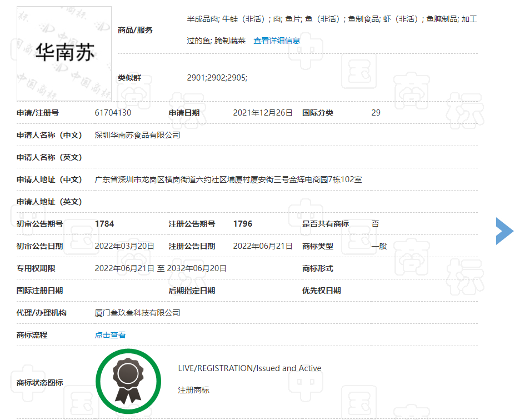Open the 查看详细信息 link
Image resolution: width=520 pixels, height=420 pixels.
click(277, 41)
